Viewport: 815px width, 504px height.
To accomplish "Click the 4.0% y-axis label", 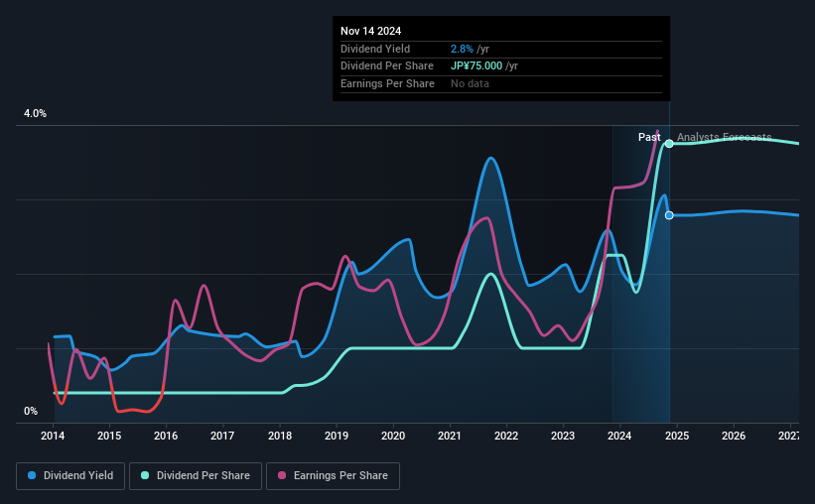I will pyautogui.click(x=35, y=113).
